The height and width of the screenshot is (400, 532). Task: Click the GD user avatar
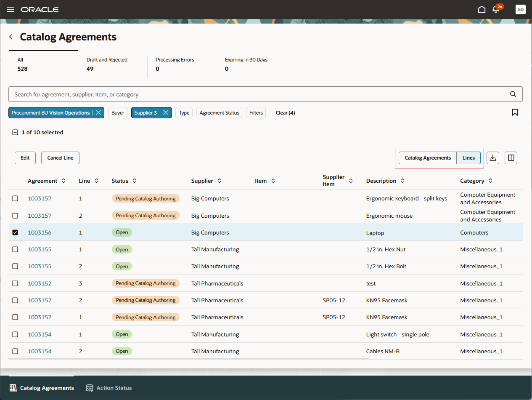tap(520, 9)
